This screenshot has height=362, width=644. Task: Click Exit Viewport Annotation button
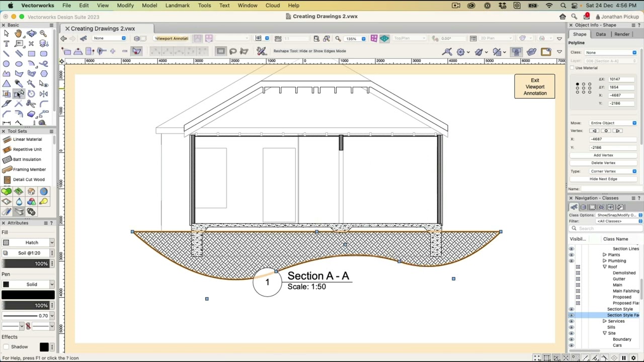click(x=535, y=86)
